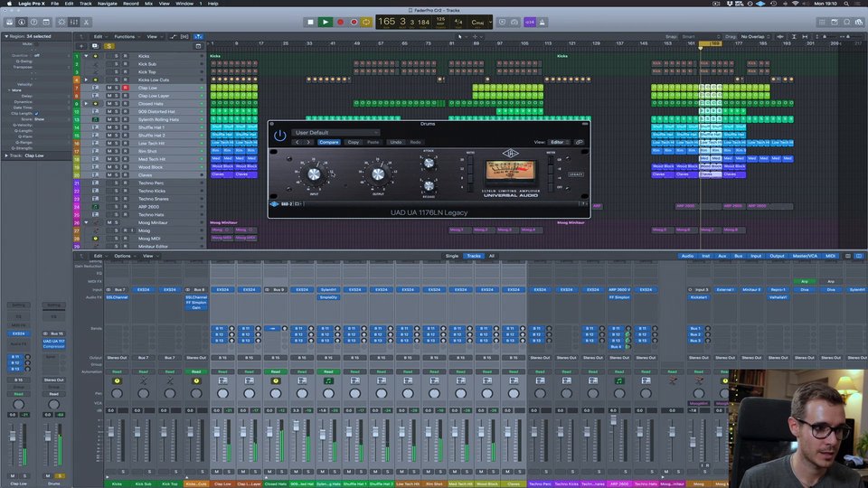Open the User Default preset dropdown
868x488 pixels.
336,132
